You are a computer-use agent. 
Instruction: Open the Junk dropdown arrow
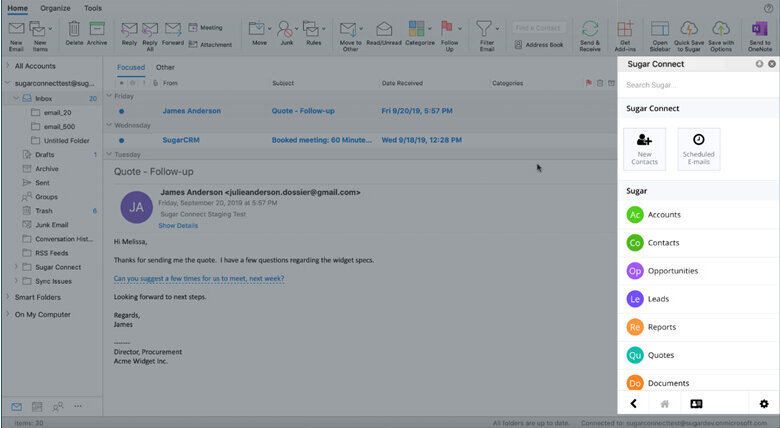296,29
